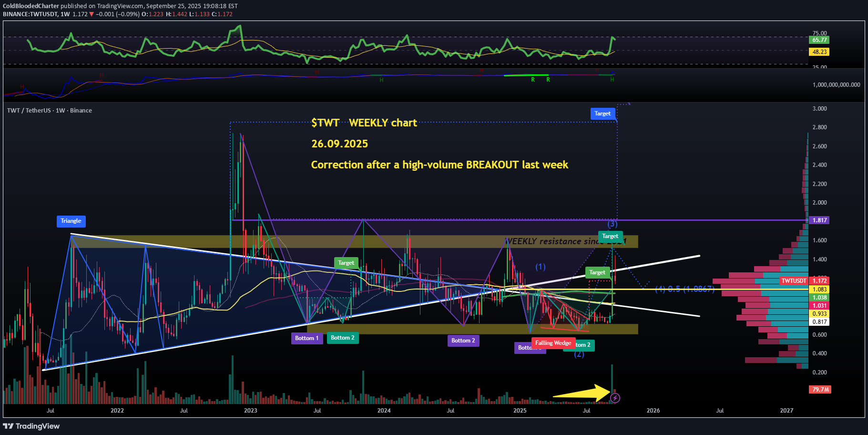The height and width of the screenshot is (435, 868).
Task: Click the yellow 48.23 indicator value label
Action: (819, 52)
